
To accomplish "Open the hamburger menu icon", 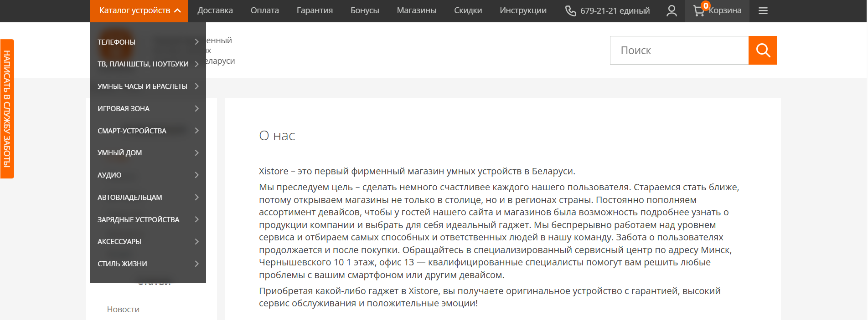I will (x=763, y=10).
